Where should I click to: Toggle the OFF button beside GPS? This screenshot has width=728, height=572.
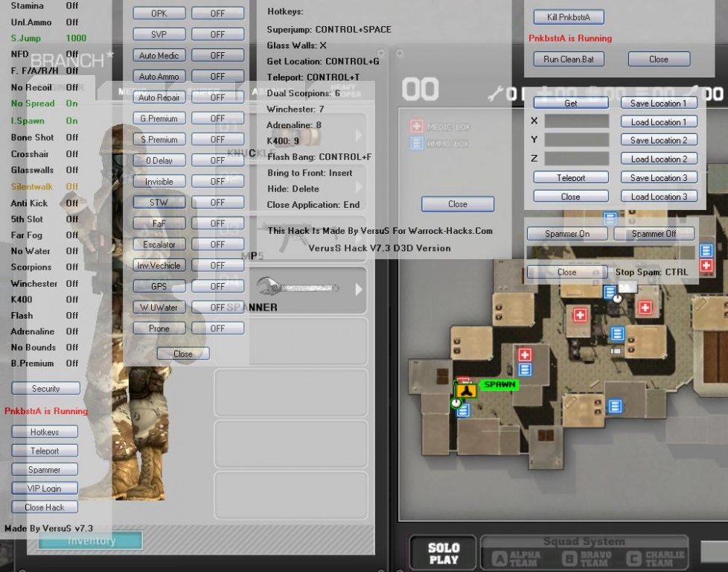tap(218, 286)
